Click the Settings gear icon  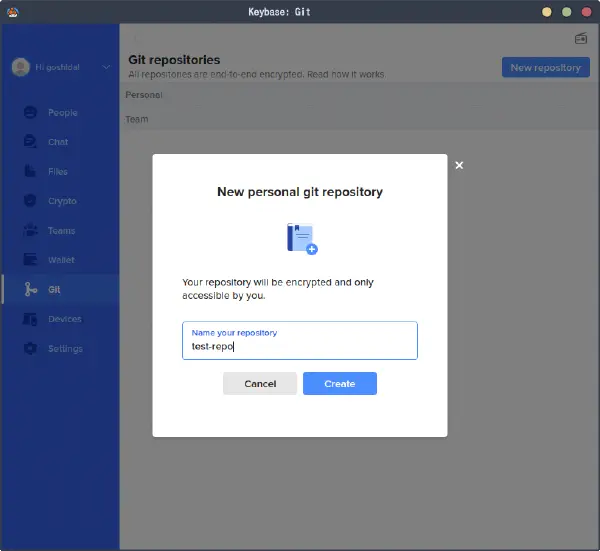30,348
